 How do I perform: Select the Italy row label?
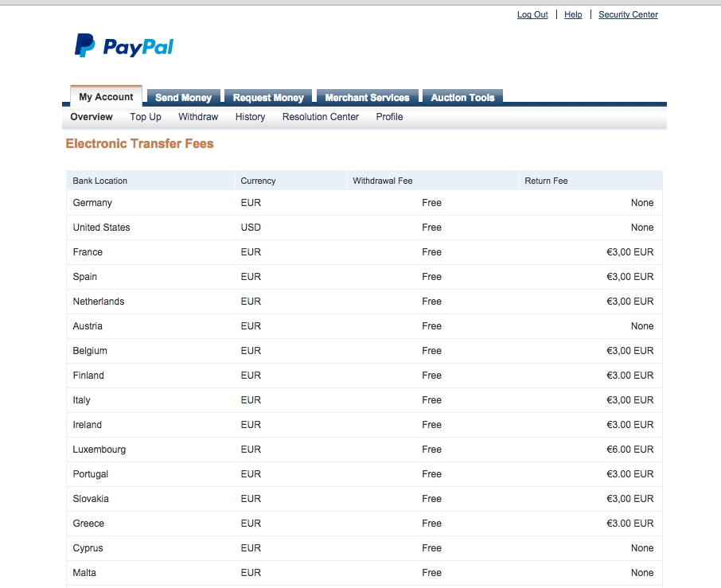(81, 400)
